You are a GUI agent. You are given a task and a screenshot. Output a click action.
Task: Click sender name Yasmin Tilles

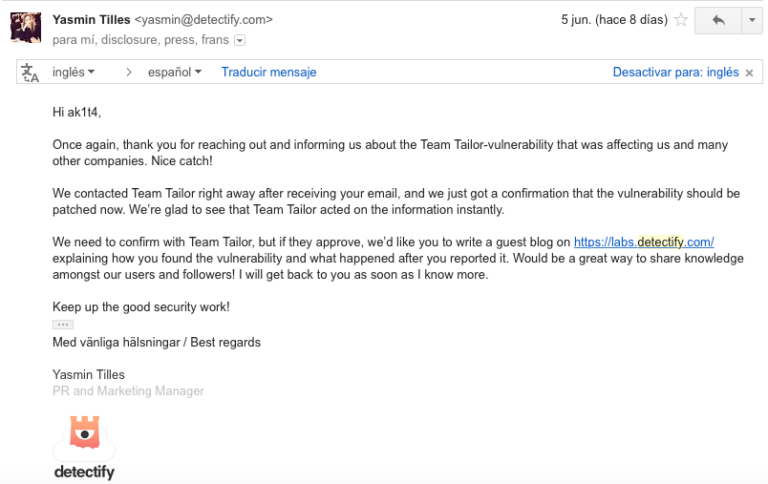91,20
